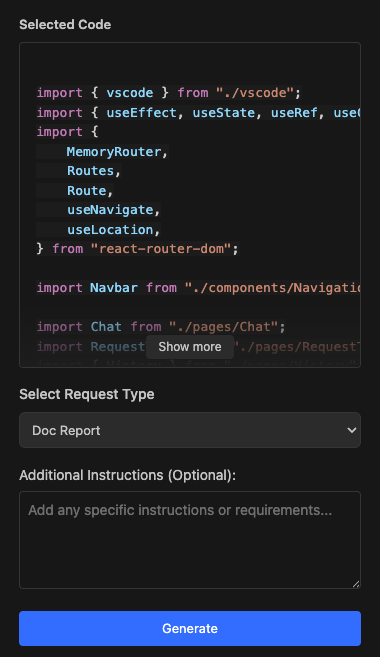
Task: Click the import Chat code line
Action: pyautogui.click(x=161, y=327)
